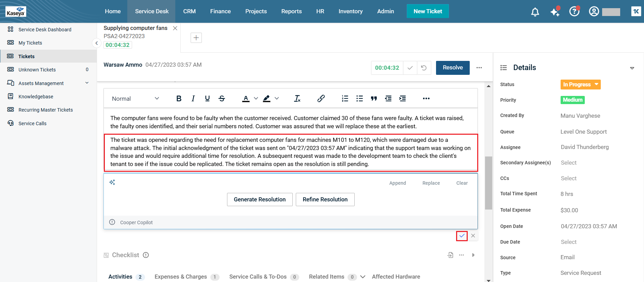The width and height of the screenshot is (644, 282).
Task: Switch to Expenses & Charges tab
Action: [181, 277]
